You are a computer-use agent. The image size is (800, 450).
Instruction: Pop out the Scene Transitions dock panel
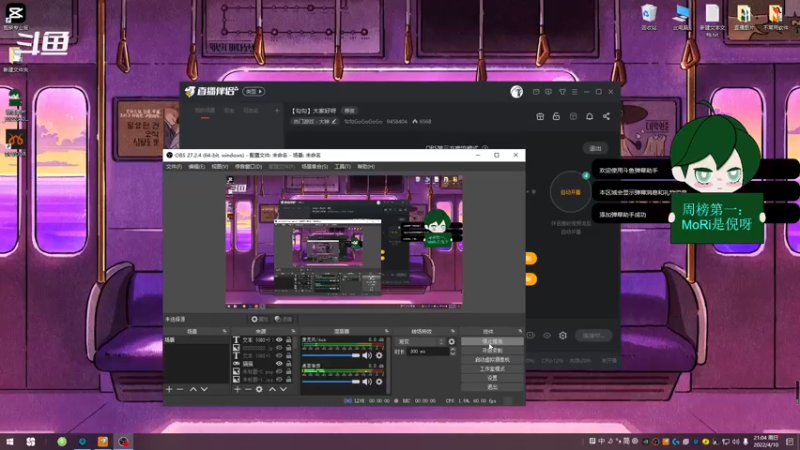(453, 332)
